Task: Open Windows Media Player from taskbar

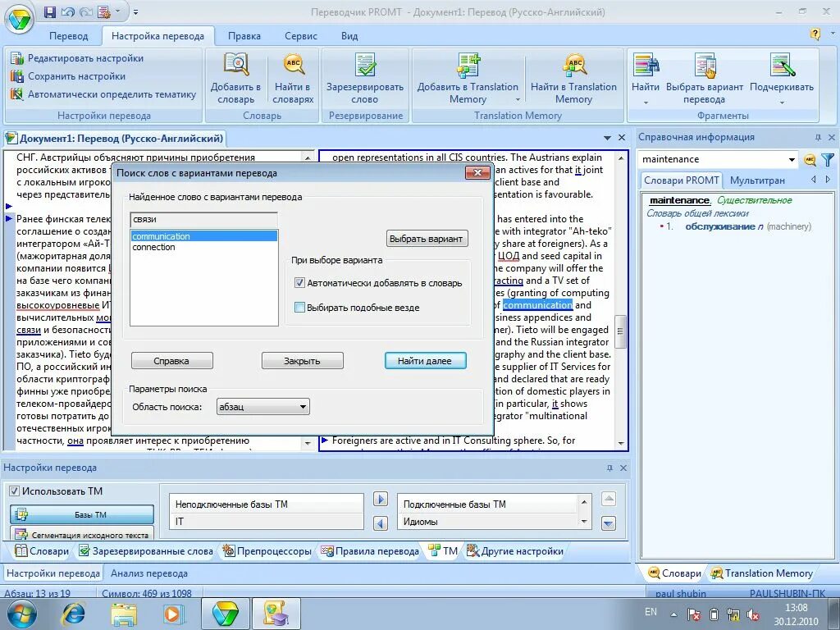Action: click(172, 614)
